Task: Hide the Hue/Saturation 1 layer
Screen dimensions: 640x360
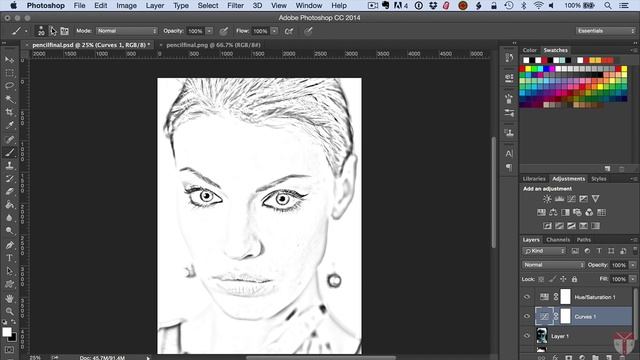Action: [527, 297]
